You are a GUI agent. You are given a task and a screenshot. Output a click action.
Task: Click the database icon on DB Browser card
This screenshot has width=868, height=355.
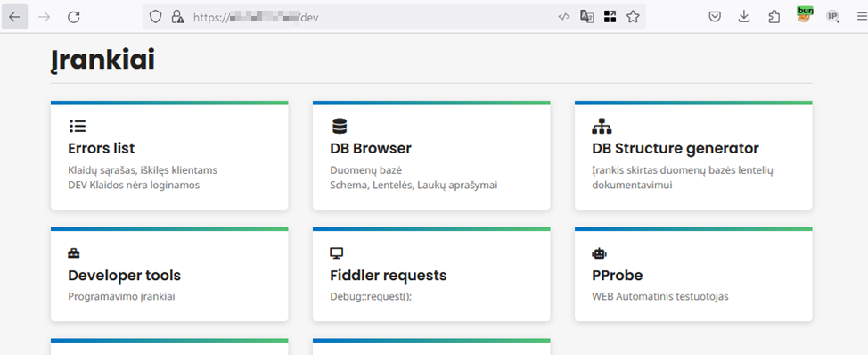coord(340,127)
